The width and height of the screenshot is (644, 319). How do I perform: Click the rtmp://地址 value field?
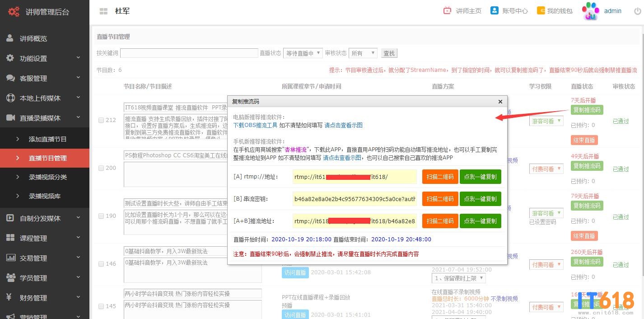coord(355,177)
